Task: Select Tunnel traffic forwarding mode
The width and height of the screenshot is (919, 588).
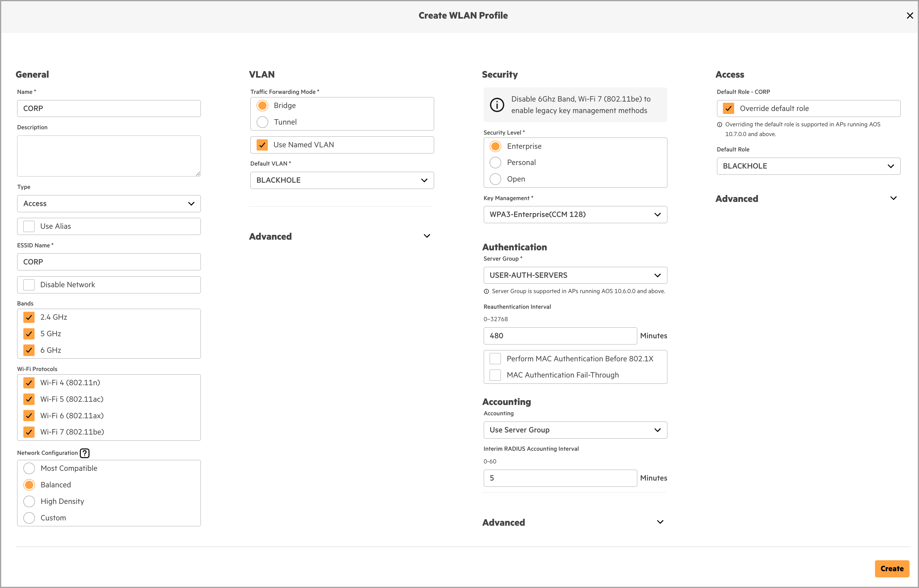Action: (263, 122)
